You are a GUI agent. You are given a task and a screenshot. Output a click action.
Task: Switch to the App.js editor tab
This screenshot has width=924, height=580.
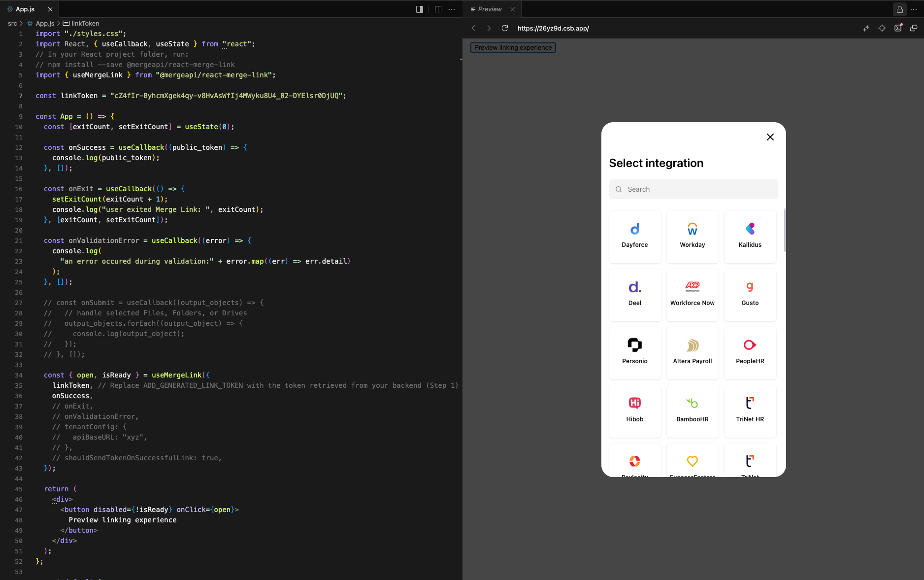click(x=25, y=9)
